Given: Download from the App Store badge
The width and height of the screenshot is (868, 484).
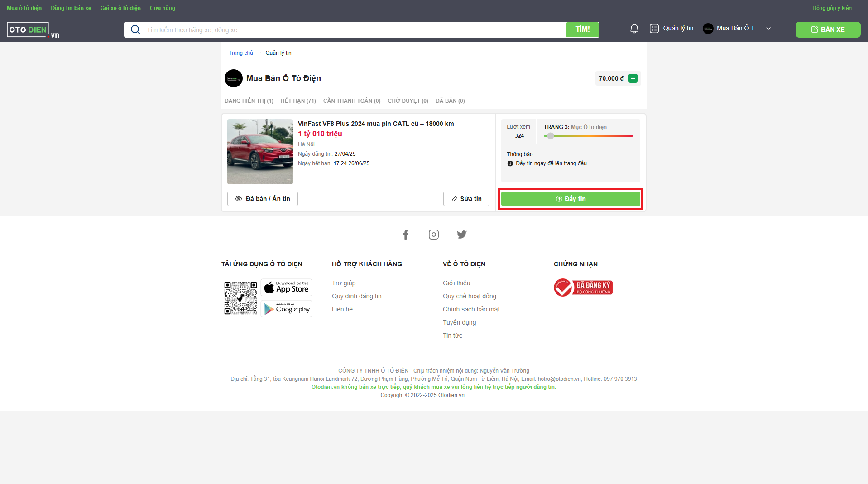Looking at the screenshot, I should pos(287,288).
